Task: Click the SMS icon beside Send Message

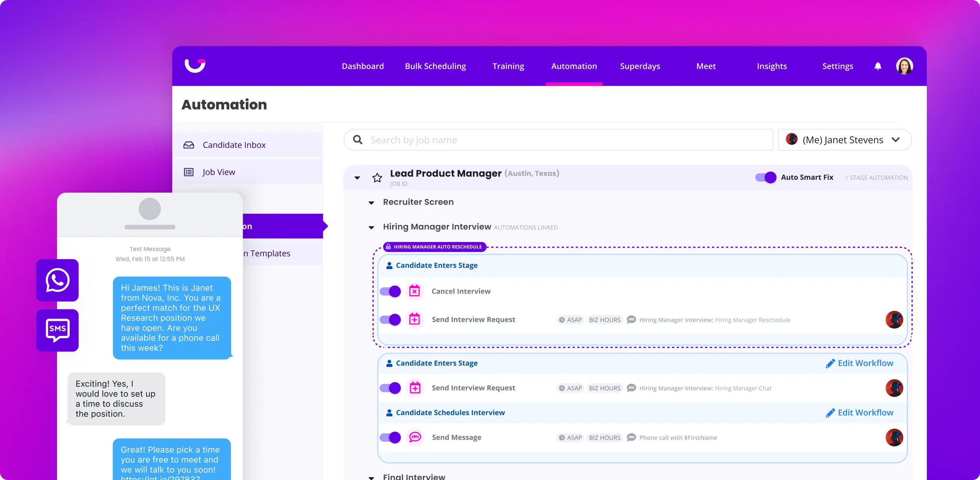Action: tap(415, 437)
